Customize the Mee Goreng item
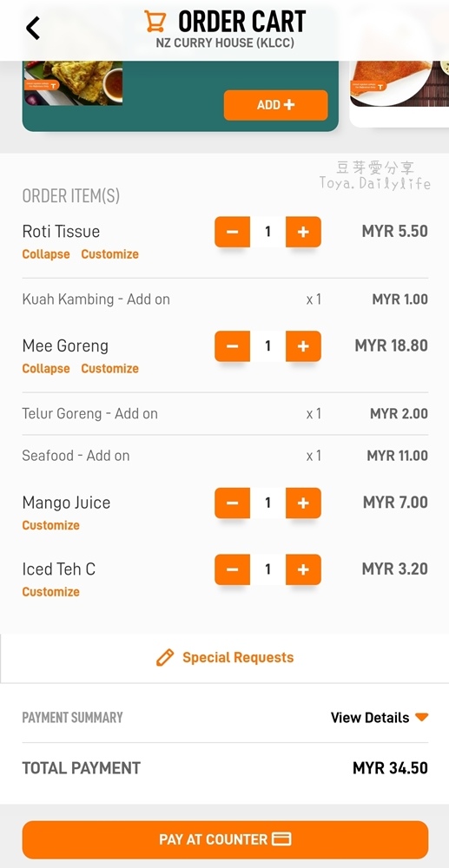449x868 pixels. [x=109, y=369]
